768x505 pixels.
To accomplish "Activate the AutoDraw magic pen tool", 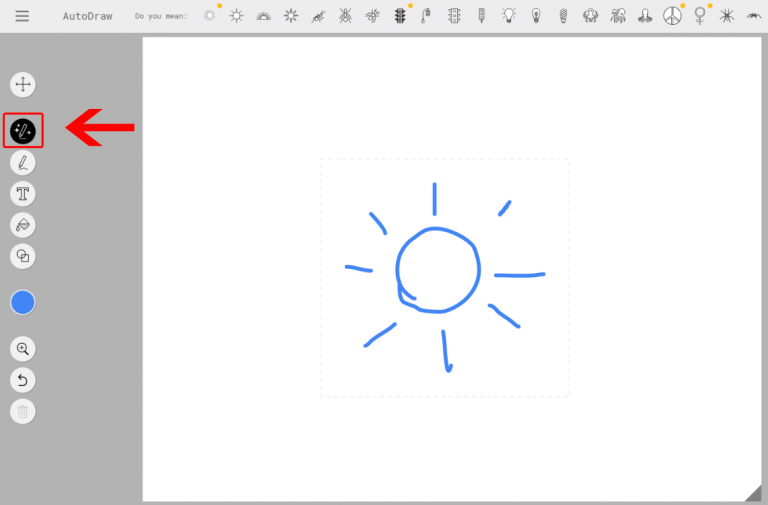I will [x=23, y=130].
